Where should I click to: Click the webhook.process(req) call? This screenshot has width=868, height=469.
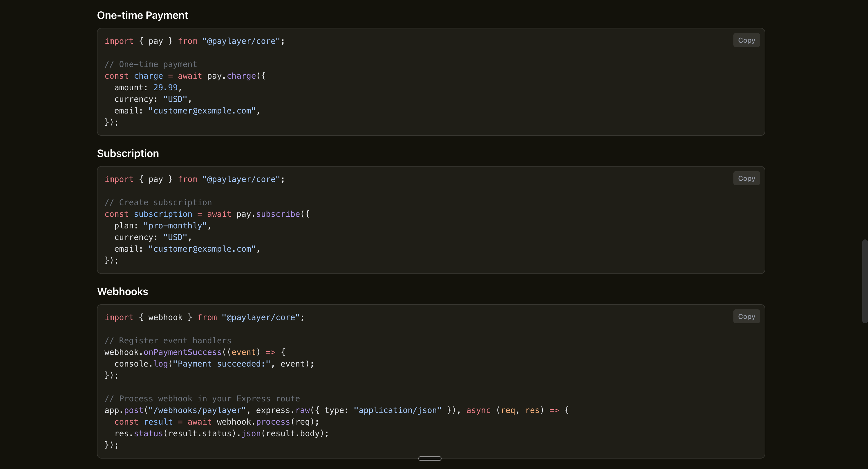(x=267, y=422)
